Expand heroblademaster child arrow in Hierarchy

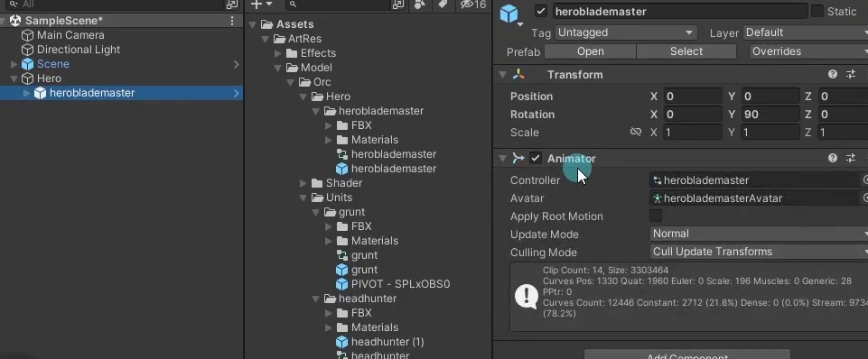click(x=26, y=93)
